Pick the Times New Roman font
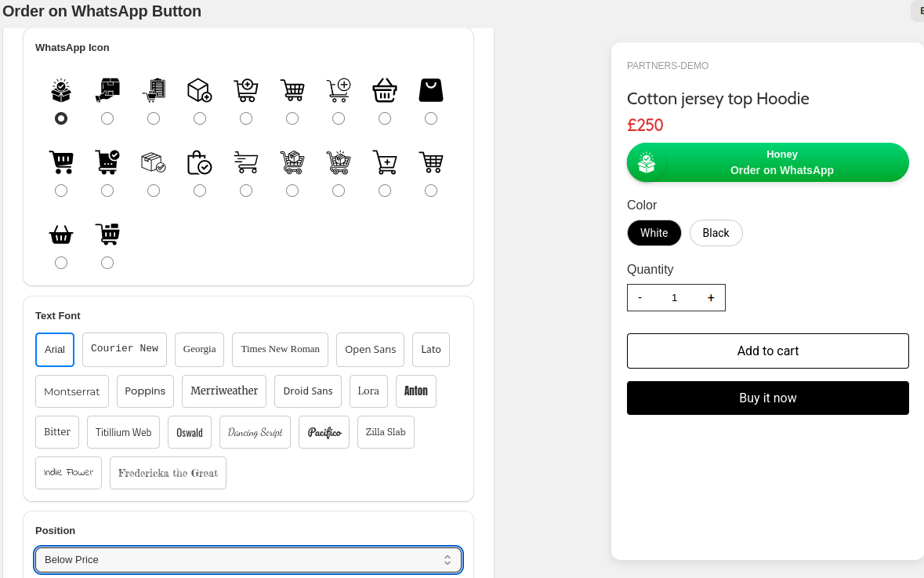The image size is (924, 578). tap(280, 350)
